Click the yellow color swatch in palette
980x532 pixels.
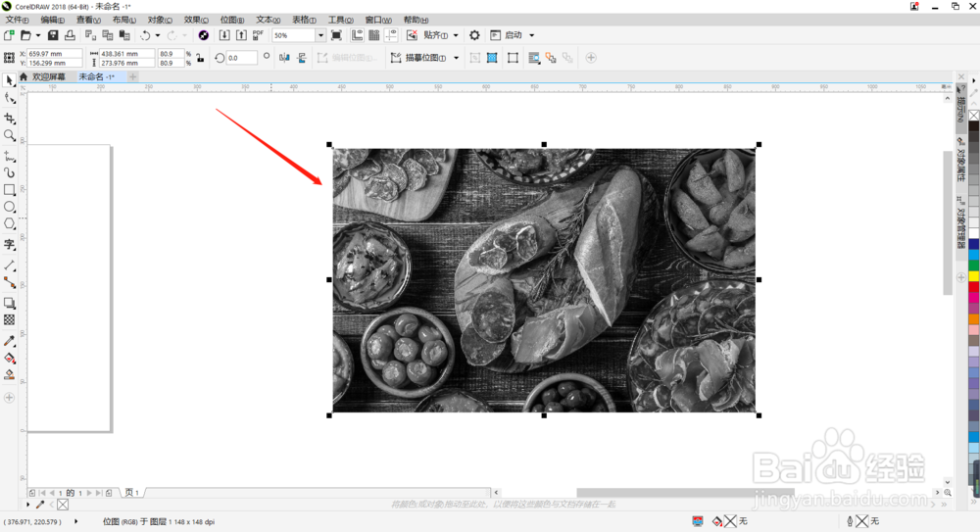click(974, 276)
